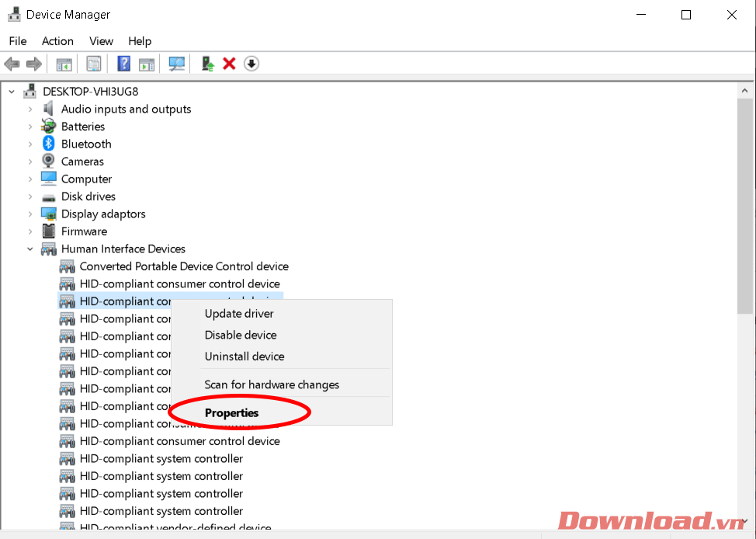Image resolution: width=756 pixels, height=539 pixels.
Task: Click the Back arrow toolbar icon
Action: [12, 64]
